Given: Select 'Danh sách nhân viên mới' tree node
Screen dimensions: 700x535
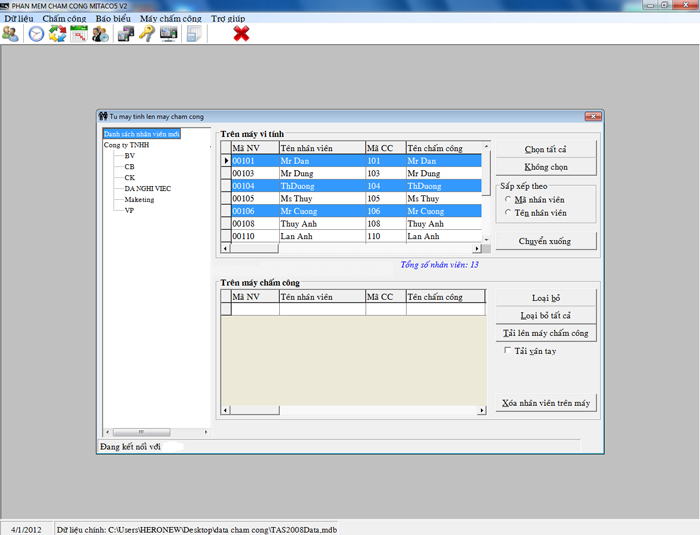Looking at the screenshot, I should point(142,134).
